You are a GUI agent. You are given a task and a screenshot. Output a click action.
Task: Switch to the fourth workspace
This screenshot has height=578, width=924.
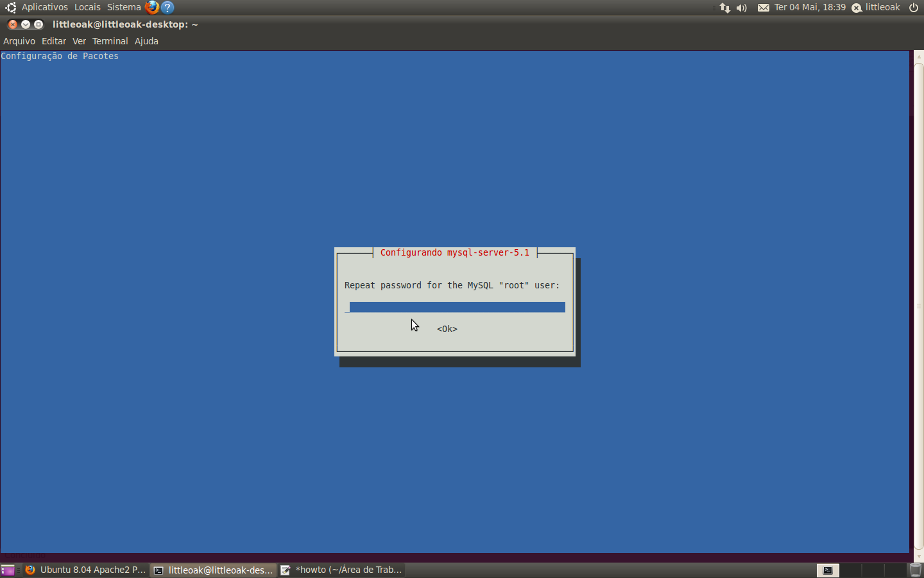click(x=895, y=570)
